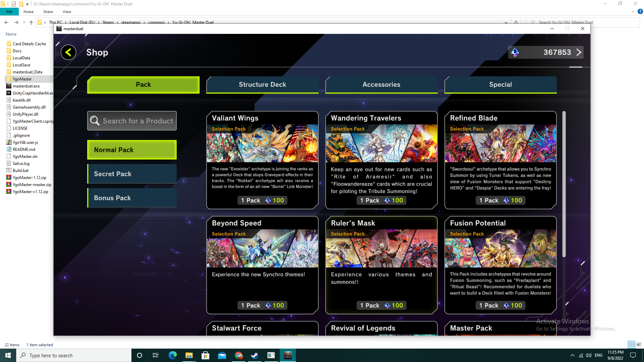Click the gem currency icon
Image resolution: width=644 pixels, height=362 pixels.
tap(515, 52)
